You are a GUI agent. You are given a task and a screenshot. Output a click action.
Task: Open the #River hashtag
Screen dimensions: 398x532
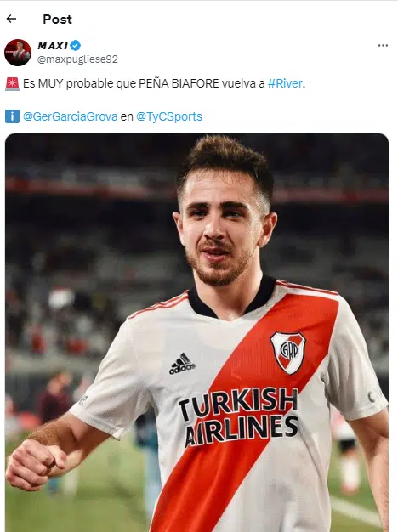(285, 83)
